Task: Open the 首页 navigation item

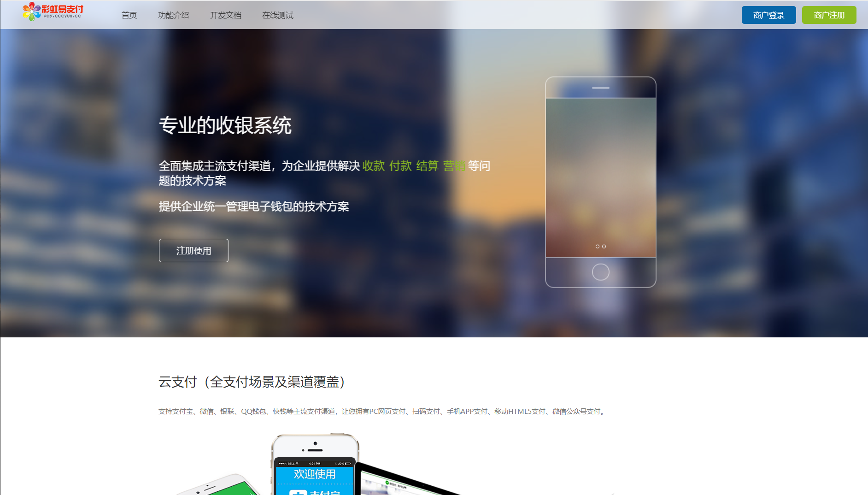Action: coord(129,15)
